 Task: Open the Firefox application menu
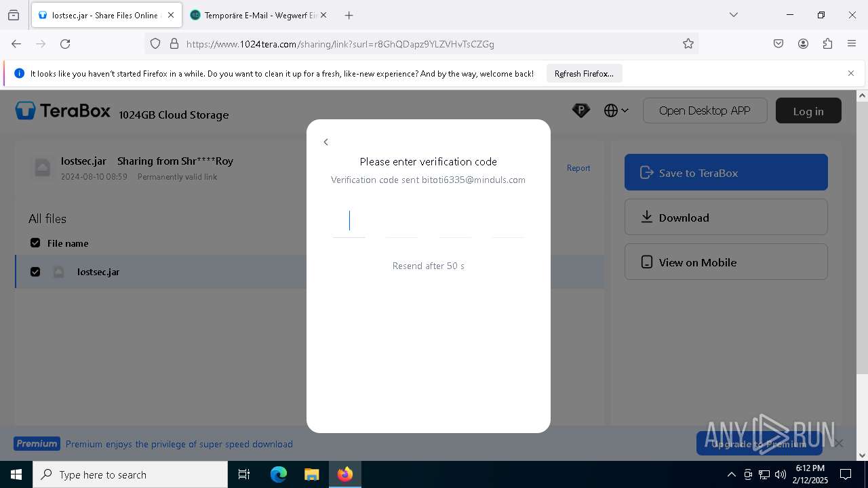(x=852, y=43)
